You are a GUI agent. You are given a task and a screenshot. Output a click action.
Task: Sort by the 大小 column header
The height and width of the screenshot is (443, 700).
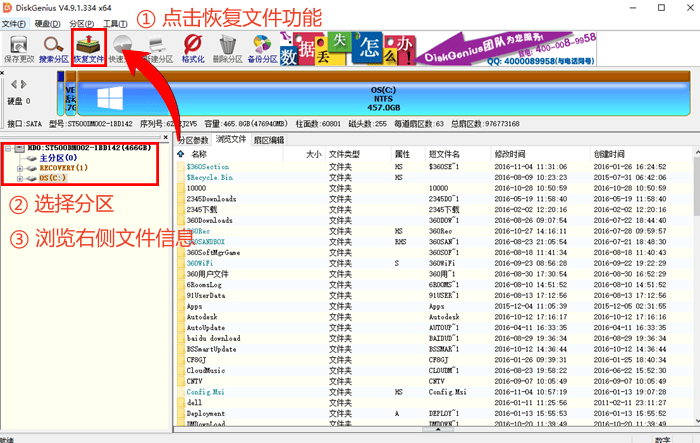[313, 154]
